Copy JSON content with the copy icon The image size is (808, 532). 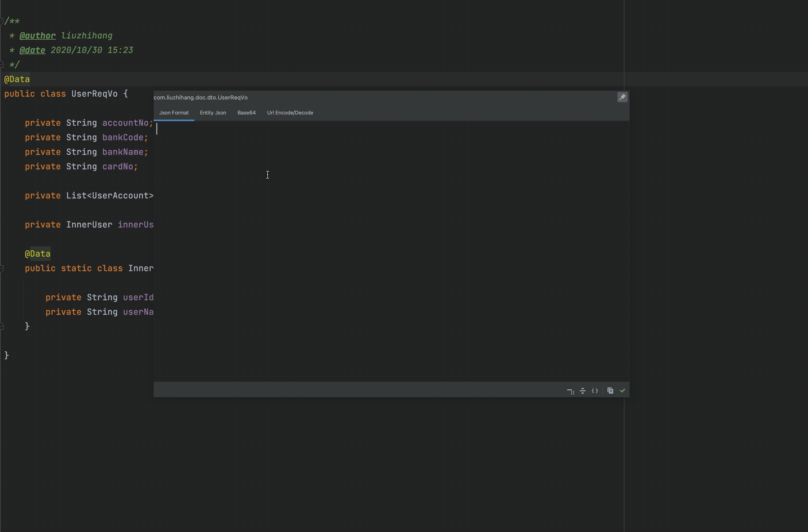(x=610, y=391)
